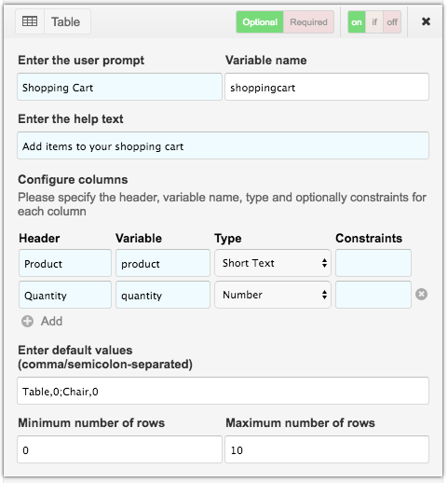Switch visibility to off
Image resolution: width=448 pixels, height=483 pixels.
click(392, 22)
